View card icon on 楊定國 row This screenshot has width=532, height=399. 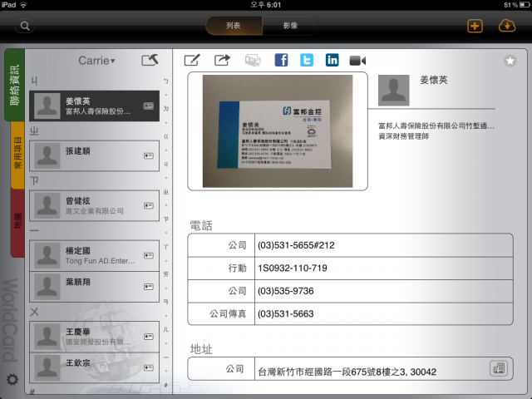pyautogui.click(x=149, y=255)
